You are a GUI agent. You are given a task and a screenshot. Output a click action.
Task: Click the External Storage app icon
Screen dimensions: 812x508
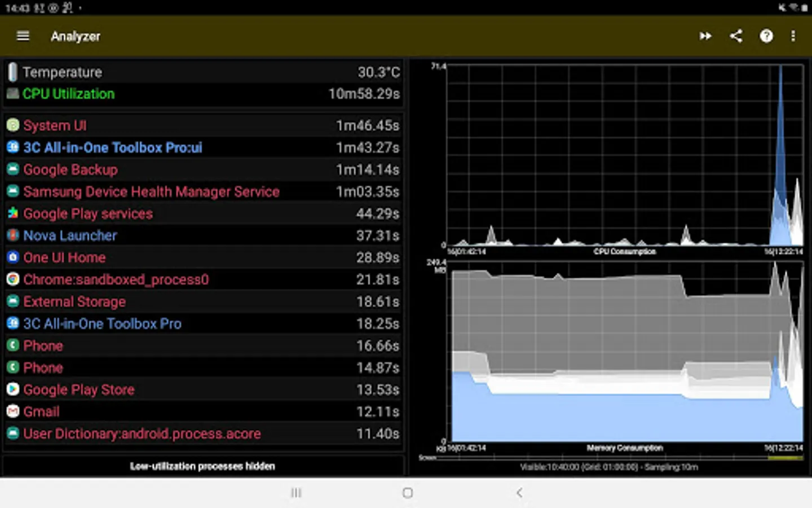coord(13,301)
